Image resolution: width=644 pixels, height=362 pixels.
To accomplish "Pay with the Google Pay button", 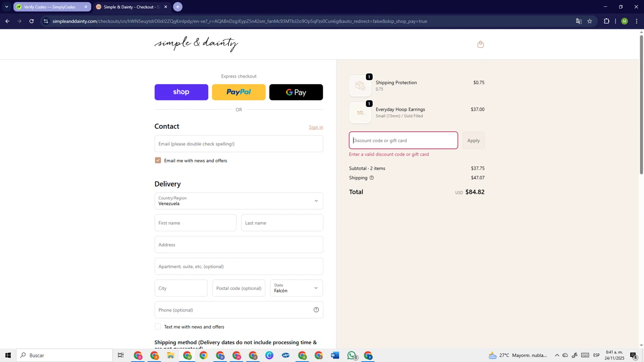I will (296, 92).
